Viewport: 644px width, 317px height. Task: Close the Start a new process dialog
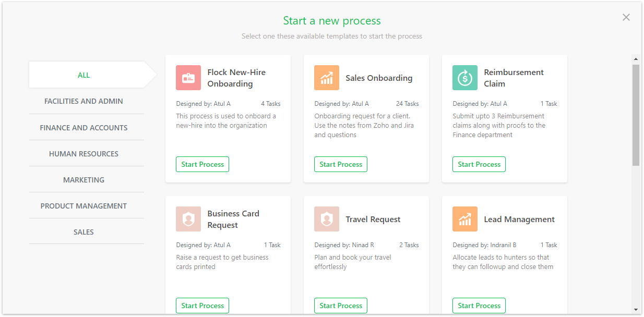[x=626, y=17]
